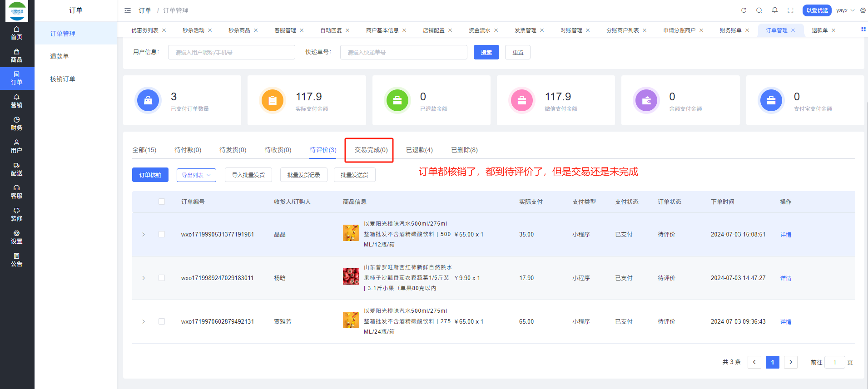Focus the page jump number field
The image size is (868, 389).
tap(835, 362)
